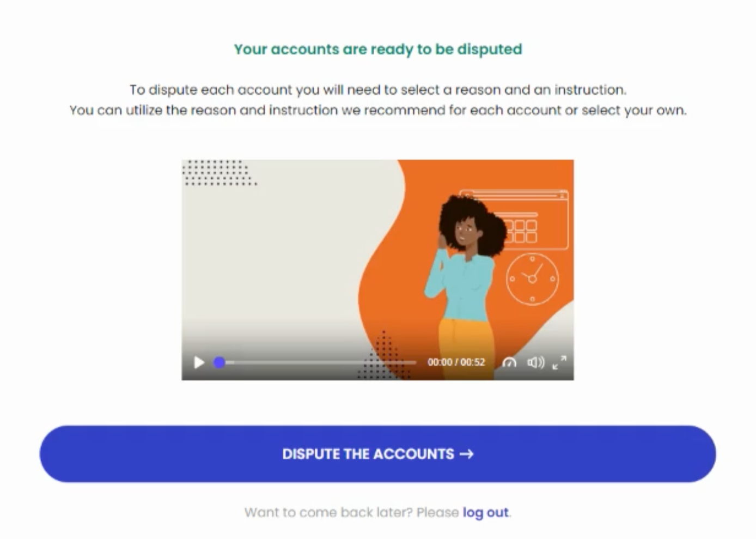Click the 'Want to come back later?' text
The height and width of the screenshot is (539, 756).
pos(328,512)
